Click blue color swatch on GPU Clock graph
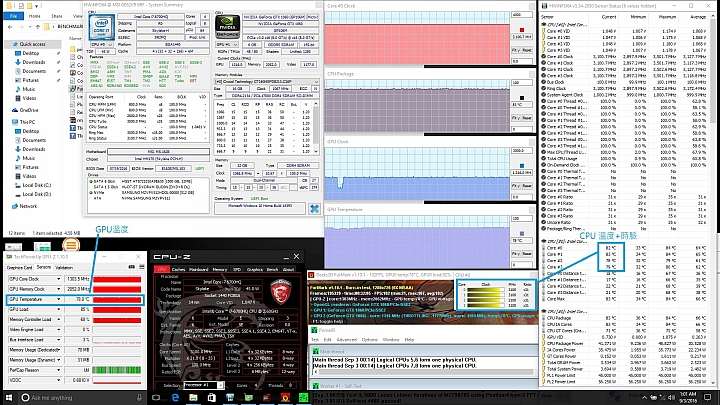The height and width of the screenshot is (405, 720). click(x=522, y=166)
